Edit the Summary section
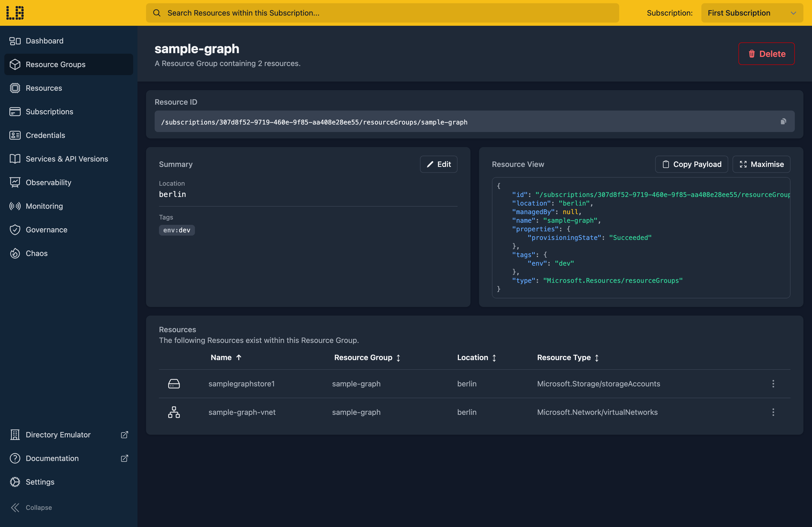 pyautogui.click(x=438, y=164)
